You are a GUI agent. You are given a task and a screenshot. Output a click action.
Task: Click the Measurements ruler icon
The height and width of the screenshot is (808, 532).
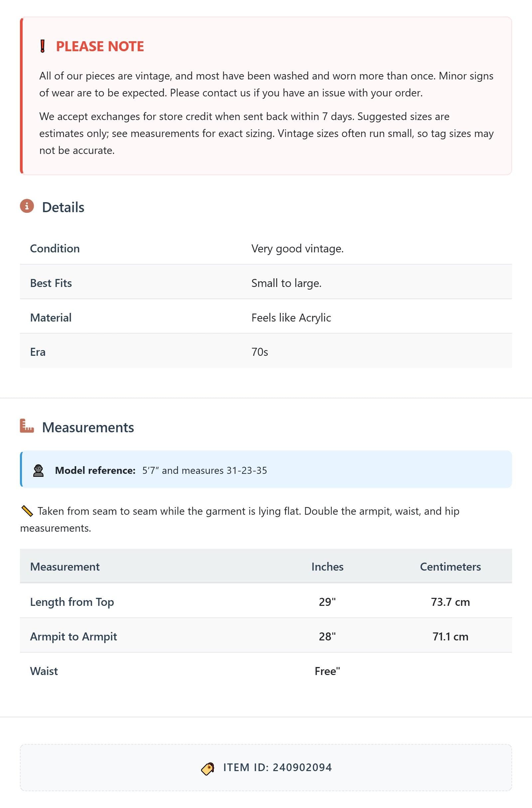(27, 426)
